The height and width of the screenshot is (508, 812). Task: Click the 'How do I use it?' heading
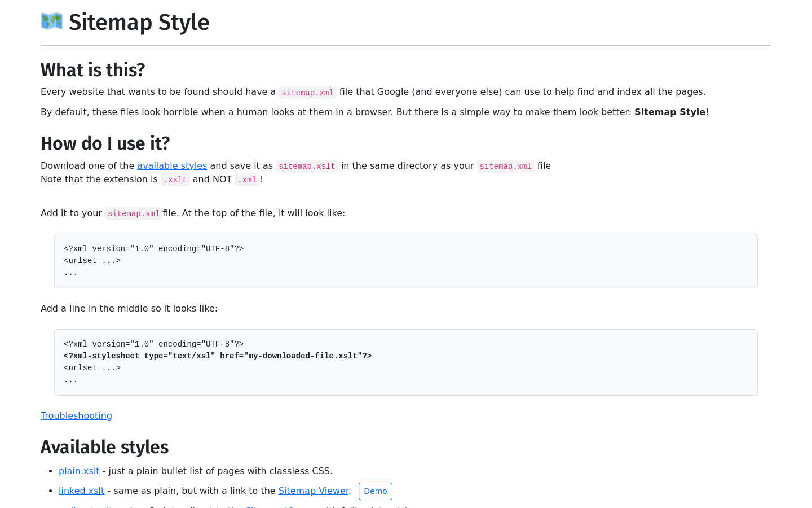105,143
